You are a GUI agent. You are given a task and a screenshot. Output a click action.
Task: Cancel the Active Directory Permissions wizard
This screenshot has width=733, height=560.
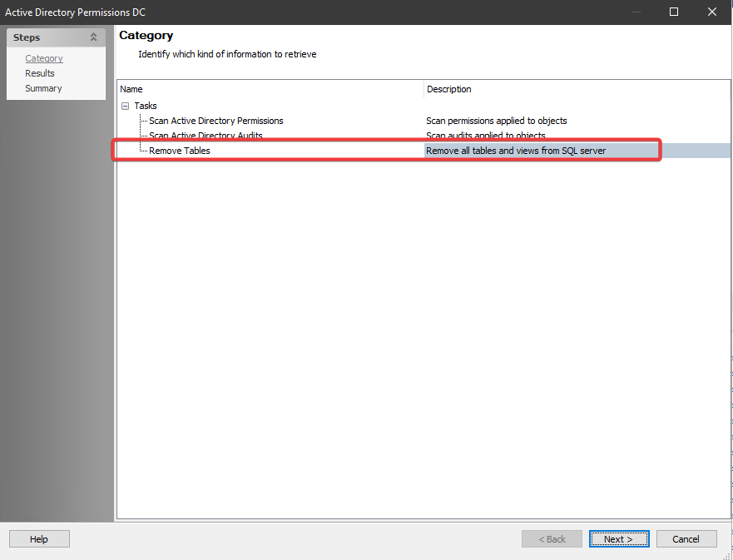click(686, 538)
